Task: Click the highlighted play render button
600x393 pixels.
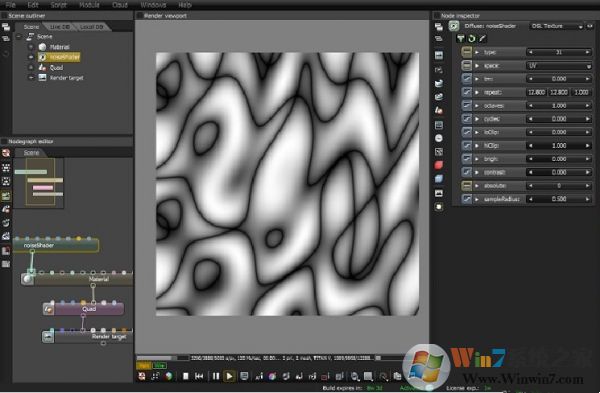Action: click(229, 376)
